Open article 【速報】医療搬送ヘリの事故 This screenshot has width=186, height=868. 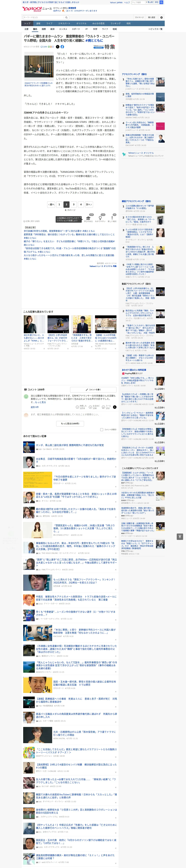[76, 700]
